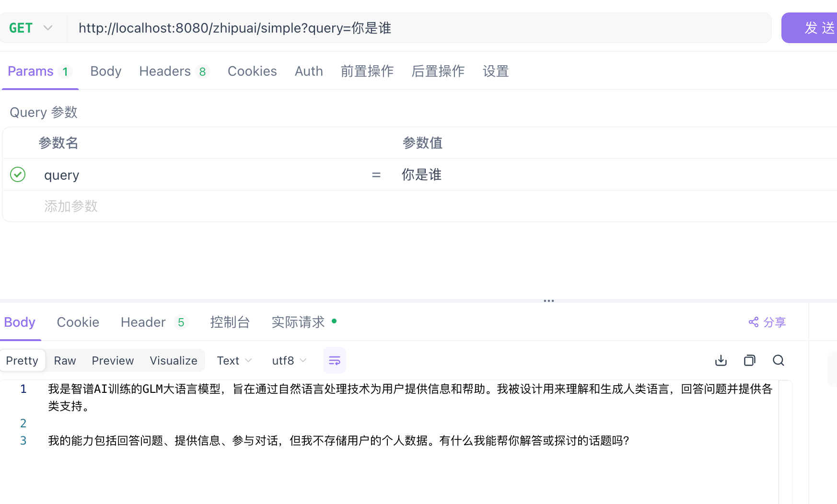Image resolution: width=837 pixels, height=504 pixels.
Task: Copy the response body with copy icon
Action: point(749,360)
